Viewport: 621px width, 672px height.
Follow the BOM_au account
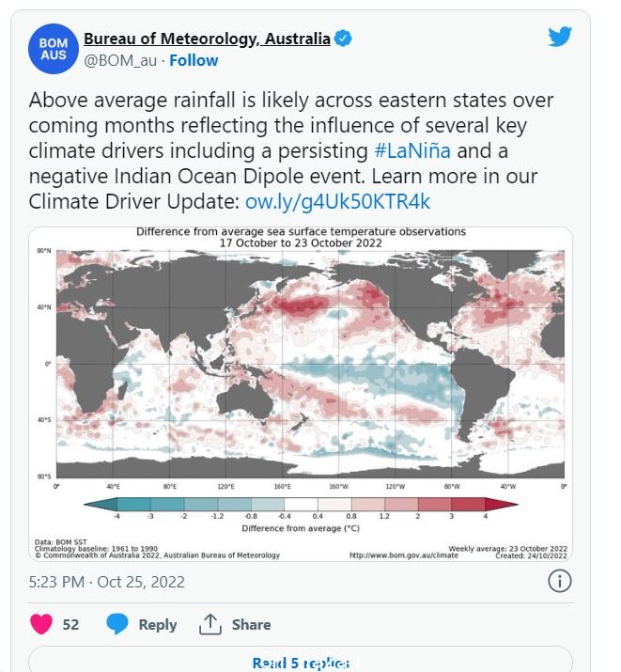coord(194,60)
